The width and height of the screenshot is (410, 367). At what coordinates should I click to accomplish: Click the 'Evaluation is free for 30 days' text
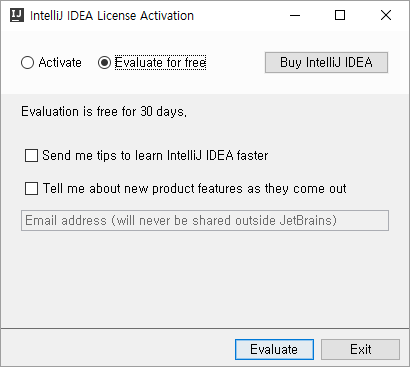tap(104, 111)
